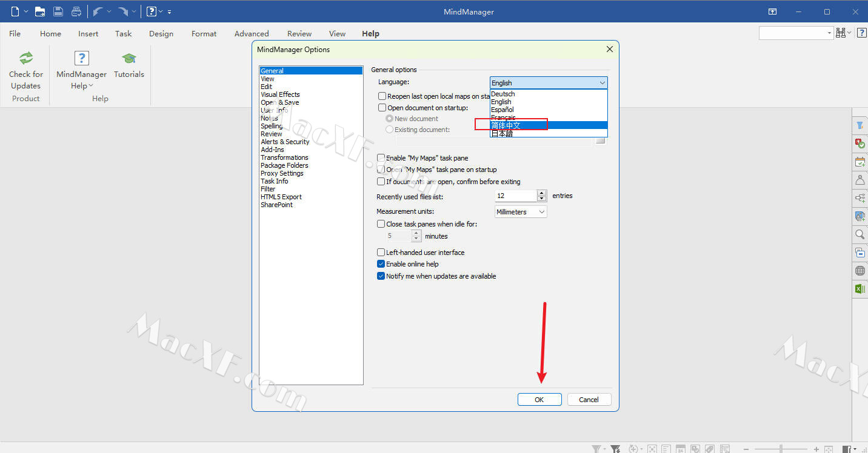Expand the New document dropdown arrow
This screenshot has height=453, width=868.
point(26,11)
